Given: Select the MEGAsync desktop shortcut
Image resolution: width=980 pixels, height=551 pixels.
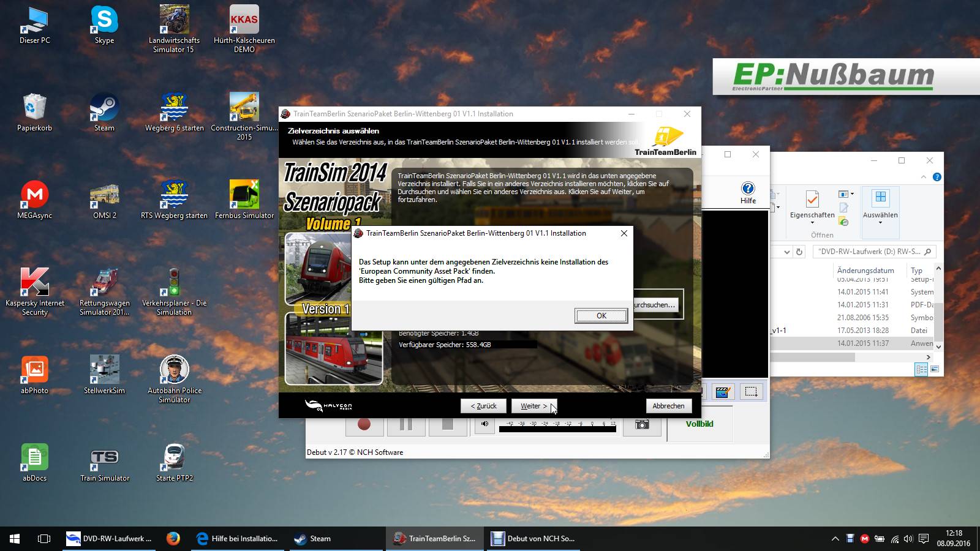Looking at the screenshot, I should coord(35,201).
